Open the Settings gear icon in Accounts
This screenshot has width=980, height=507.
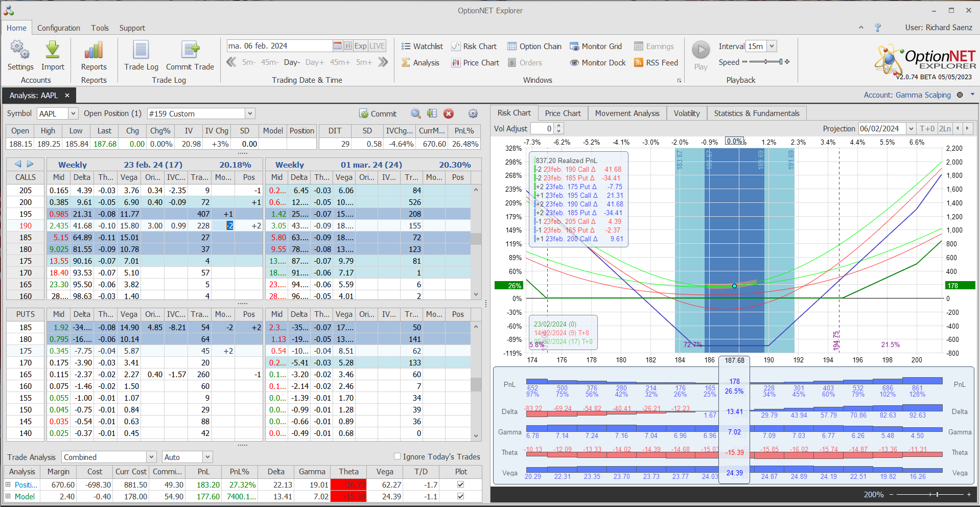click(x=20, y=50)
